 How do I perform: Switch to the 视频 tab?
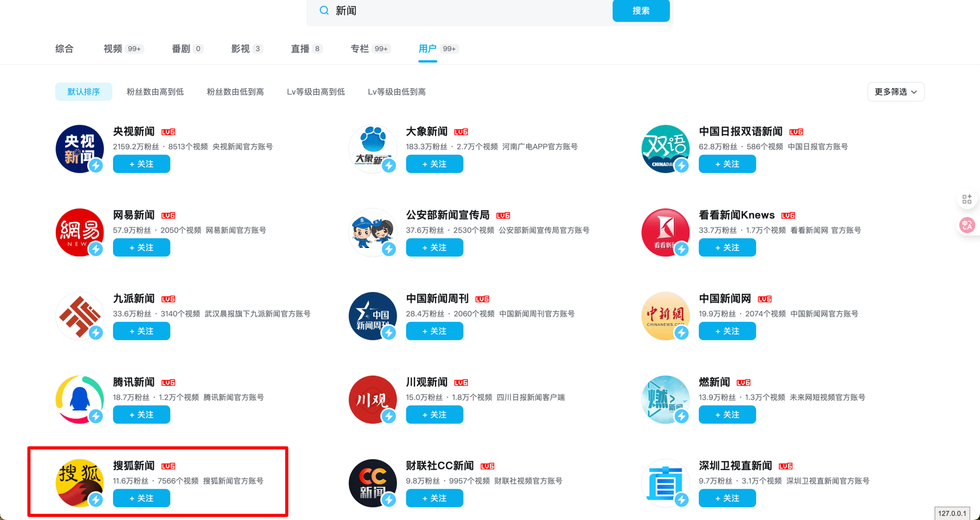pos(113,49)
